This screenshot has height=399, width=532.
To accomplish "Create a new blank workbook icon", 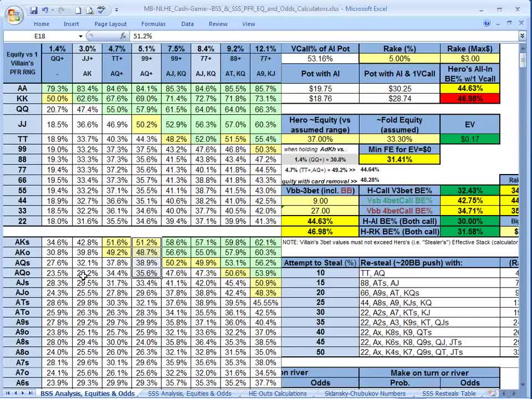I will [78, 11].
